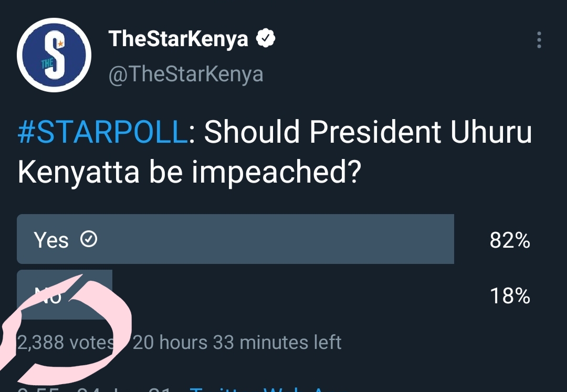Open the #STARPOLL hashtag

click(102, 132)
